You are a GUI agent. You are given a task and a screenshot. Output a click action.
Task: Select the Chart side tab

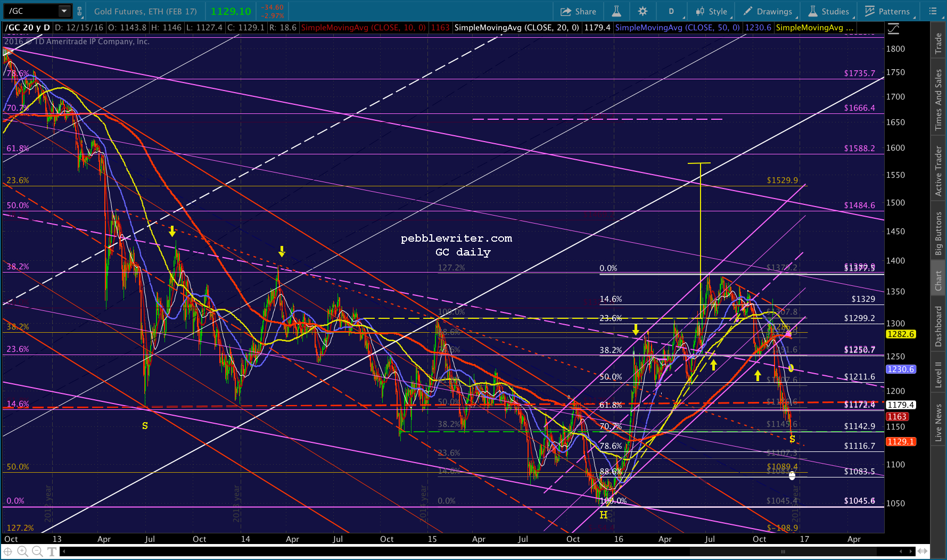[938, 281]
